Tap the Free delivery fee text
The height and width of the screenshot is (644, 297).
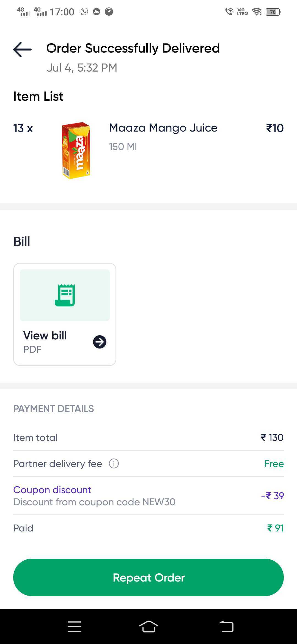274,463
